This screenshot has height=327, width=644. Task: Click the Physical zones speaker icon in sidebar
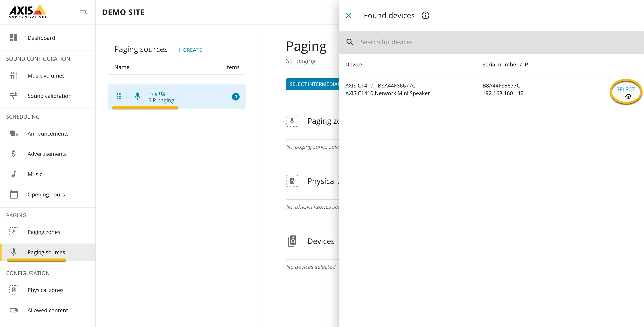(x=14, y=290)
